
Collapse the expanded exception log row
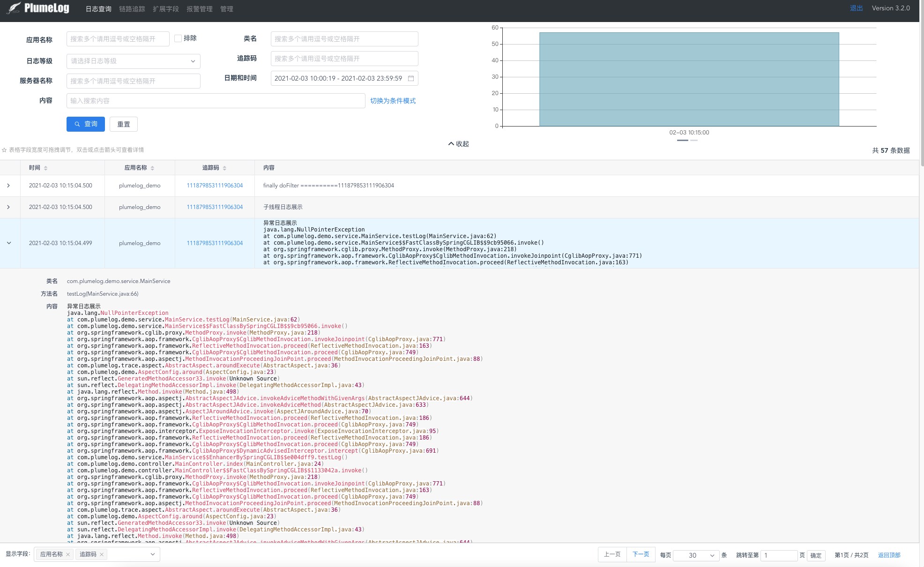(8, 243)
